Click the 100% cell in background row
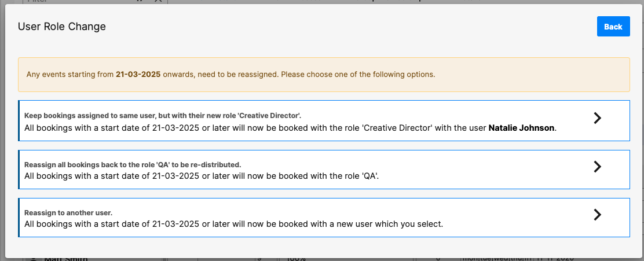 [295, 259]
